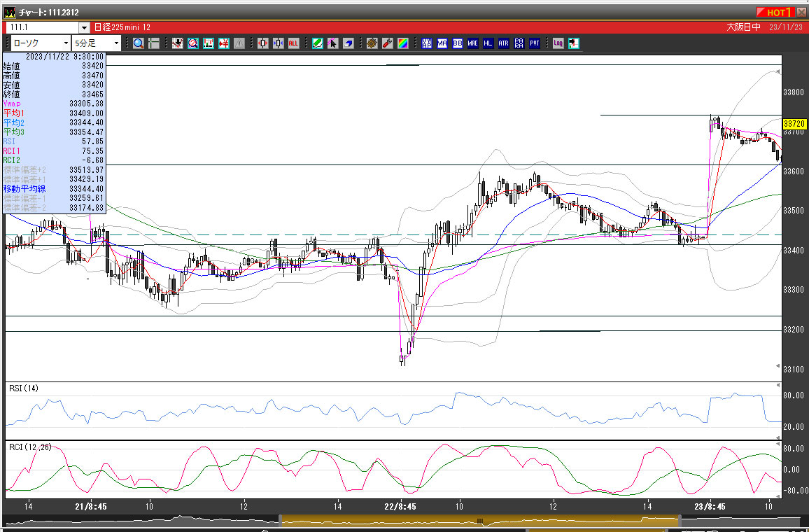Open the brown gear settings icon
This screenshot has width=809, height=532.
pyautogui.click(x=372, y=44)
